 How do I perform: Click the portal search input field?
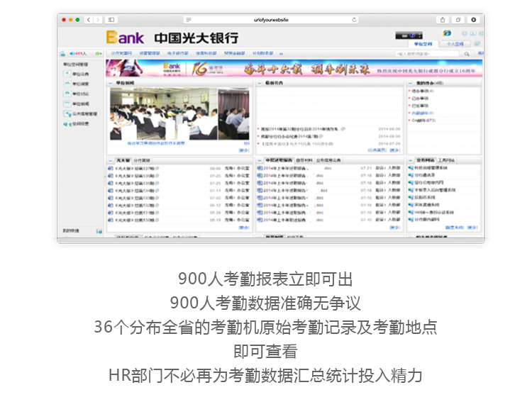pyautogui.click(x=427, y=54)
